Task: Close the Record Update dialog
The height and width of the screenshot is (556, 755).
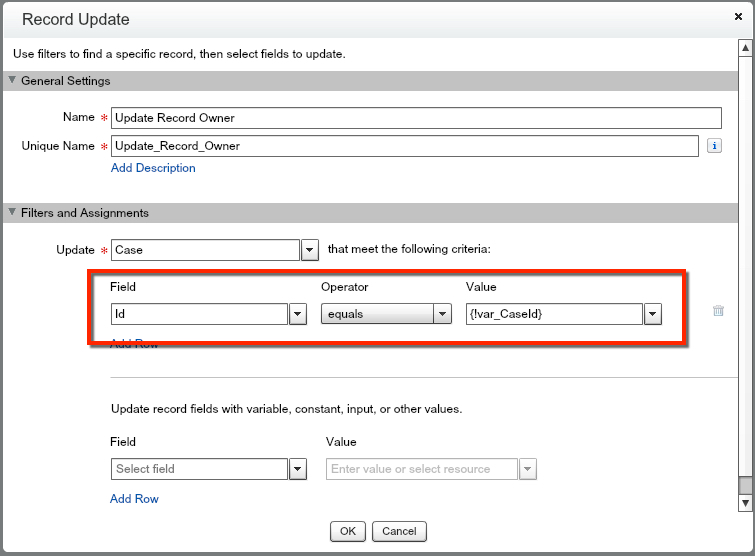Action: pyautogui.click(x=737, y=17)
